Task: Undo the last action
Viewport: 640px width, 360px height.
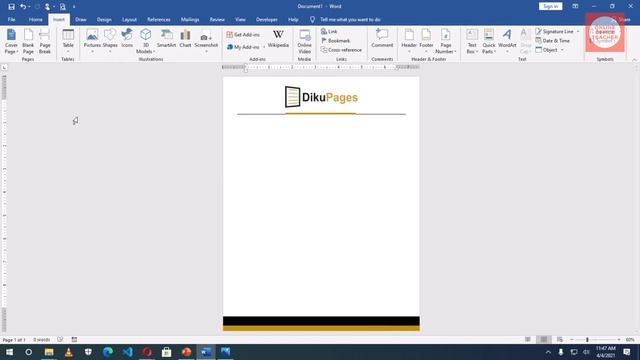Action: click(x=23, y=7)
